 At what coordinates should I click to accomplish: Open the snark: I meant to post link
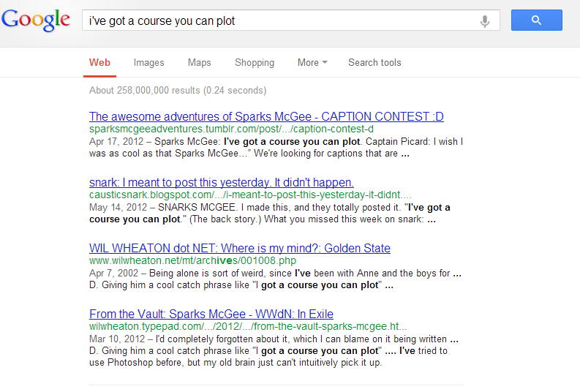[x=221, y=182]
